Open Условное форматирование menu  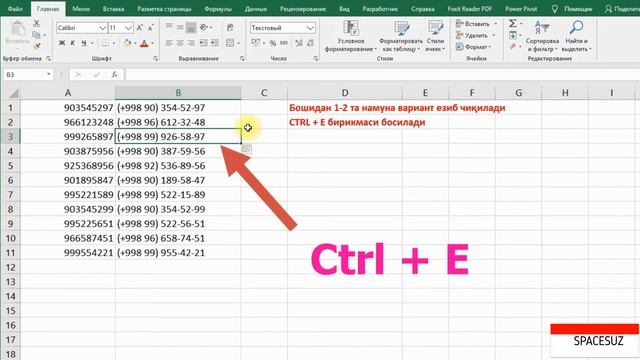tap(351, 36)
